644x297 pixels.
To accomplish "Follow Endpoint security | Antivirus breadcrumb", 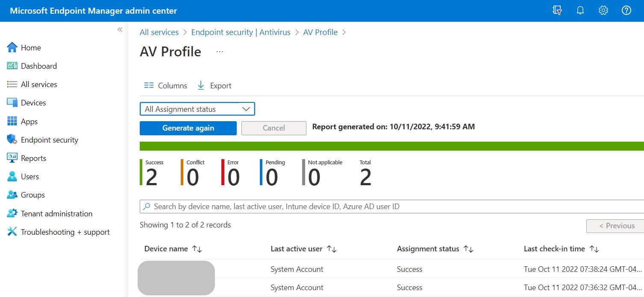I will pyautogui.click(x=241, y=32).
